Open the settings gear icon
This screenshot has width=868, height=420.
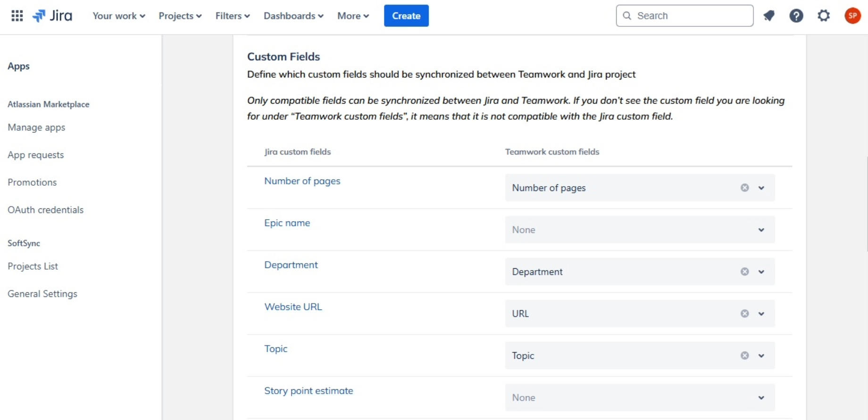824,16
